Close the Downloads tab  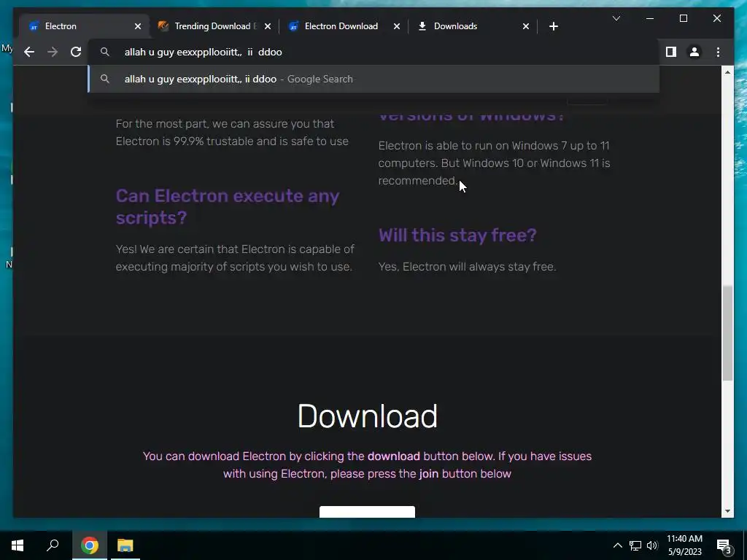525,26
